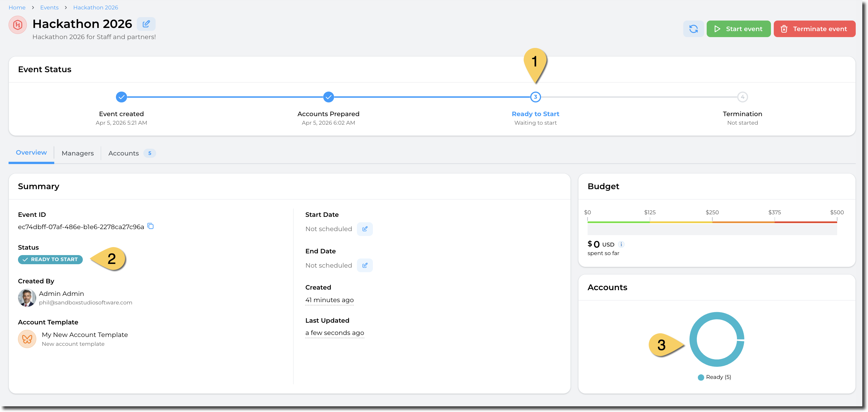Open Events breadcrumb link

click(x=49, y=7)
